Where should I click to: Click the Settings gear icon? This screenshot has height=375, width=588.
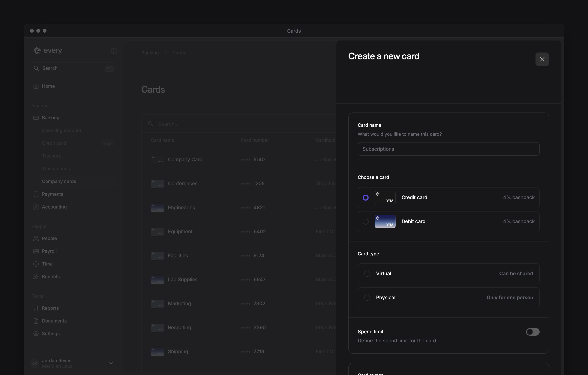[x=36, y=334]
